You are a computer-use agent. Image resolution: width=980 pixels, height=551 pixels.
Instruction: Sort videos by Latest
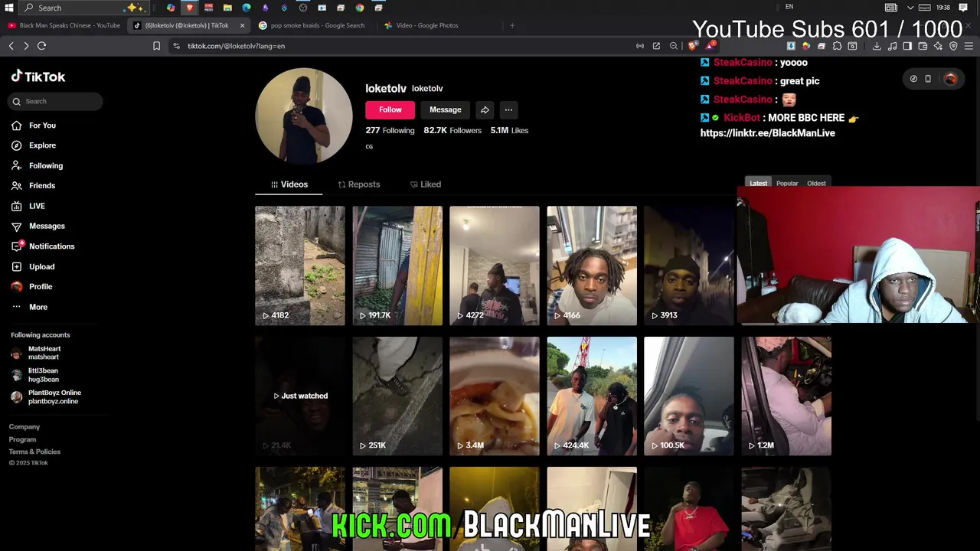[x=758, y=184]
